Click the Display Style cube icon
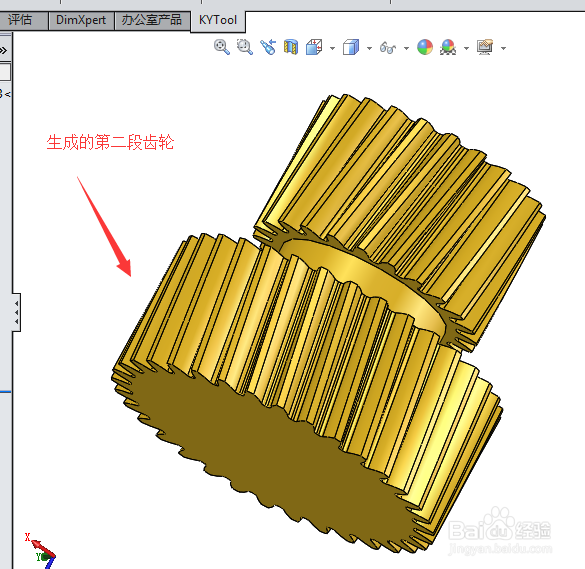 coord(351,47)
